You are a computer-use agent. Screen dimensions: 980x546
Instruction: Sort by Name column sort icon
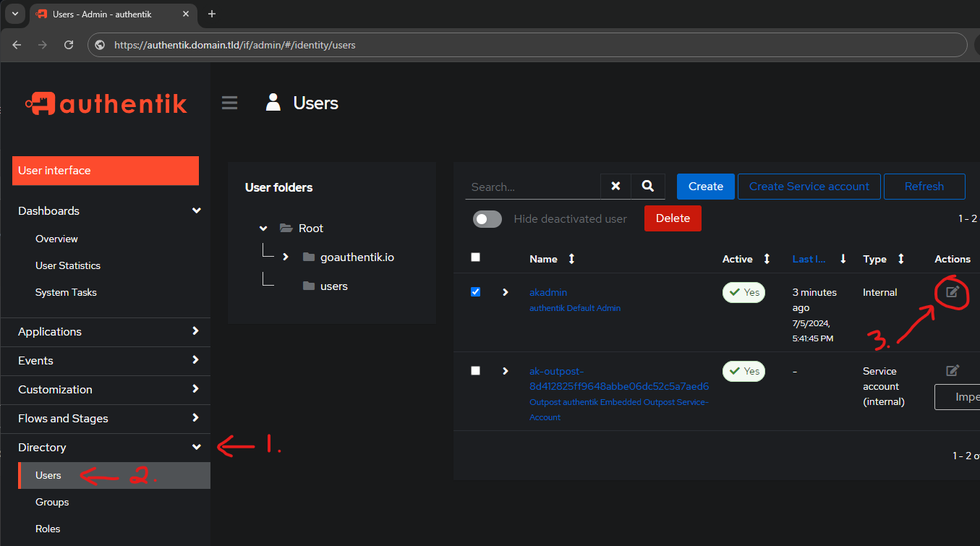pos(571,259)
